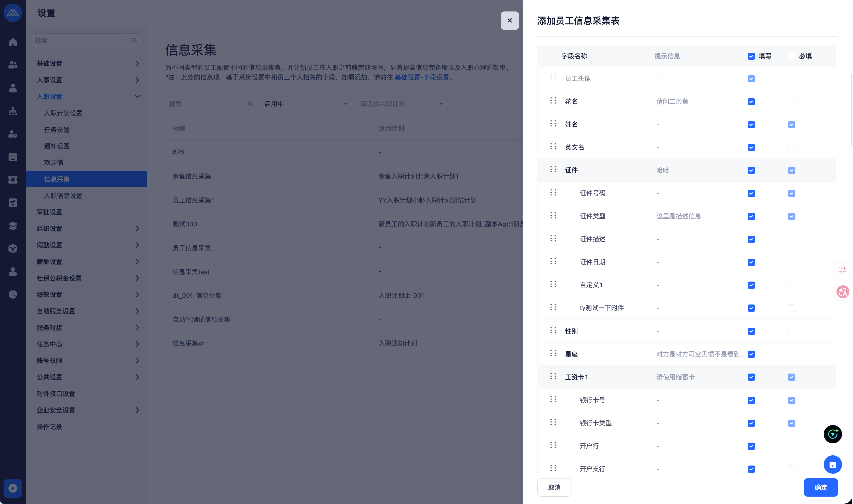Open the pie chart reports sidebar icon
The image size is (853, 504).
[x=13, y=295]
